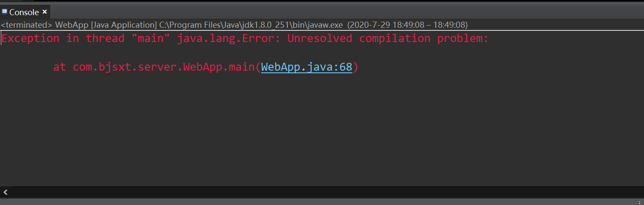Click the left scroll arrow of the console

5,192
